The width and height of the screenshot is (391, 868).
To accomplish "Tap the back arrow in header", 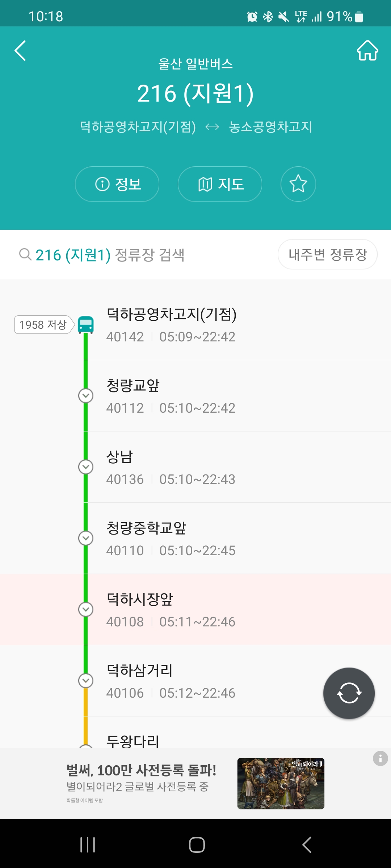I will point(20,51).
